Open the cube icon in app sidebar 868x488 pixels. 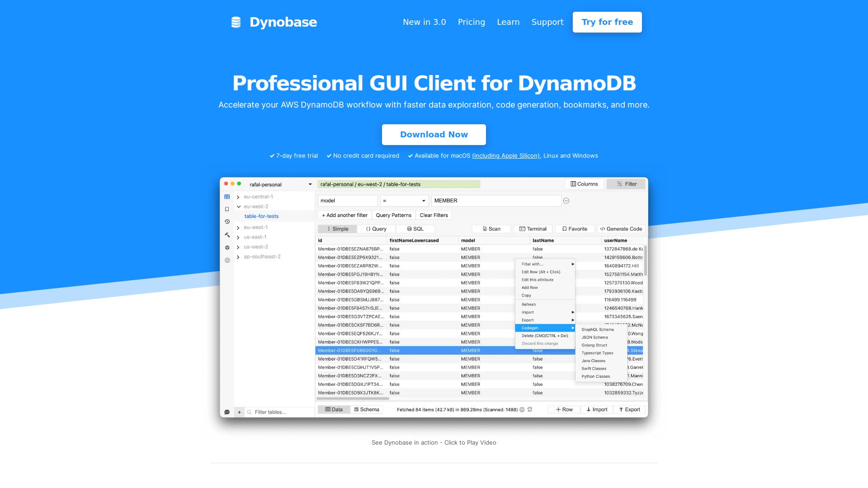[227, 248]
